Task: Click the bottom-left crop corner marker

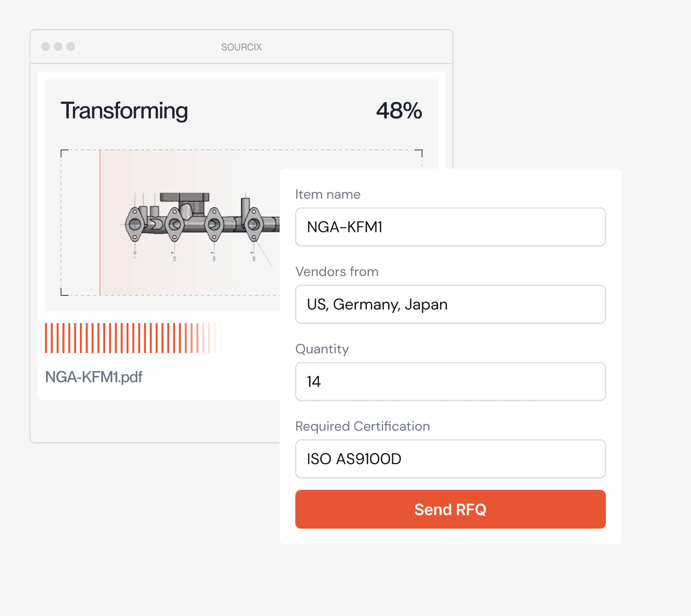Action: pyautogui.click(x=64, y=292)
